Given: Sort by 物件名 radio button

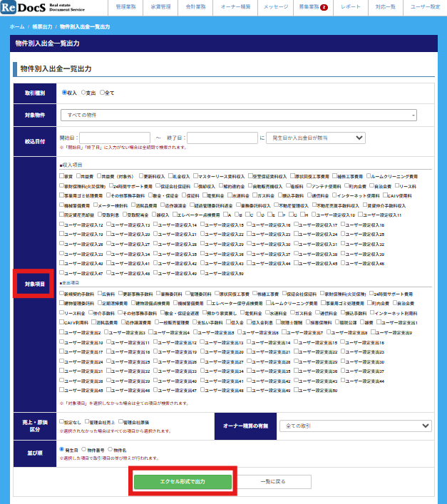Looking at the screenshot, I should pyautogui.click(x=110, y=449).
